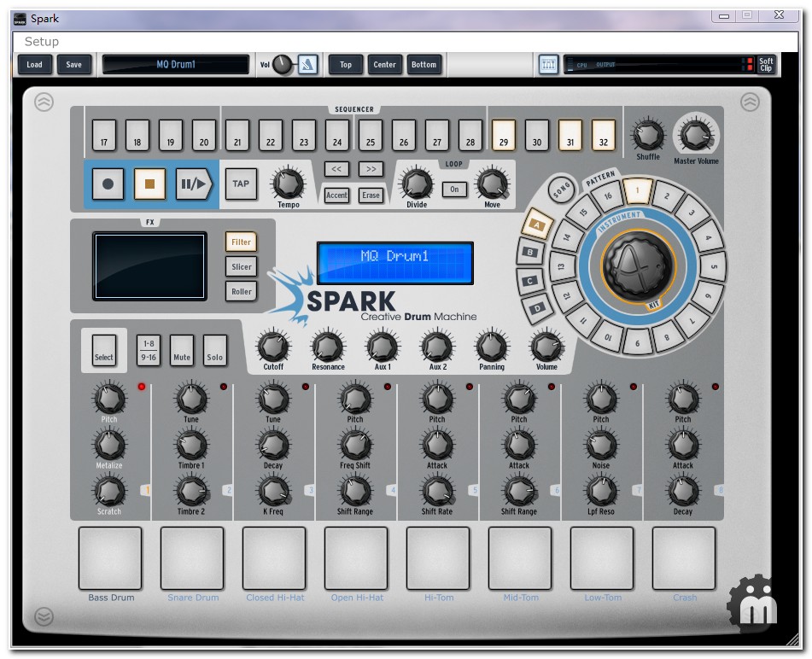Screen dimensions: 812x659
Task: Click the Panning knob
Action: click(x=492, y=345)
